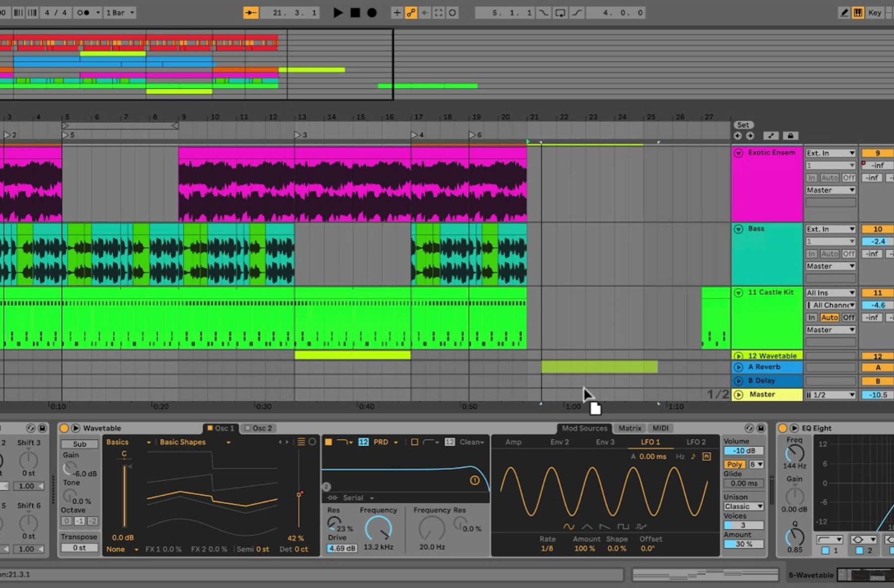Set Exotic Ensem monitor to Off

849,178
